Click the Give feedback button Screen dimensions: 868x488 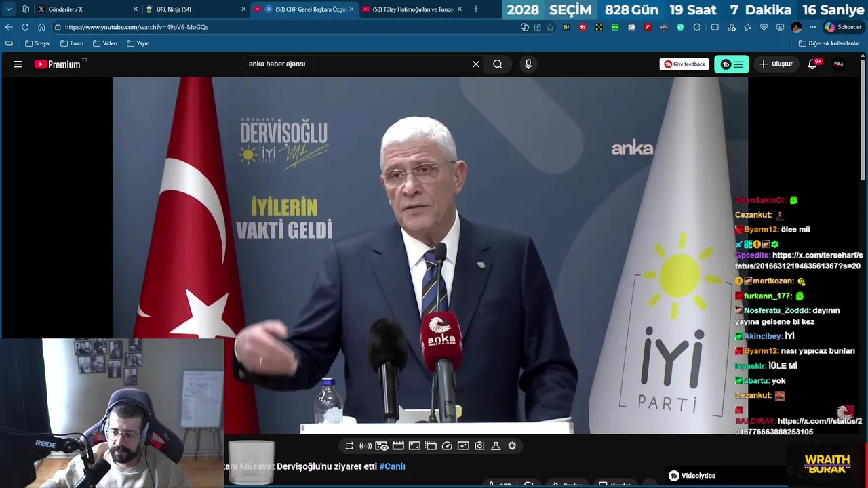684,64
